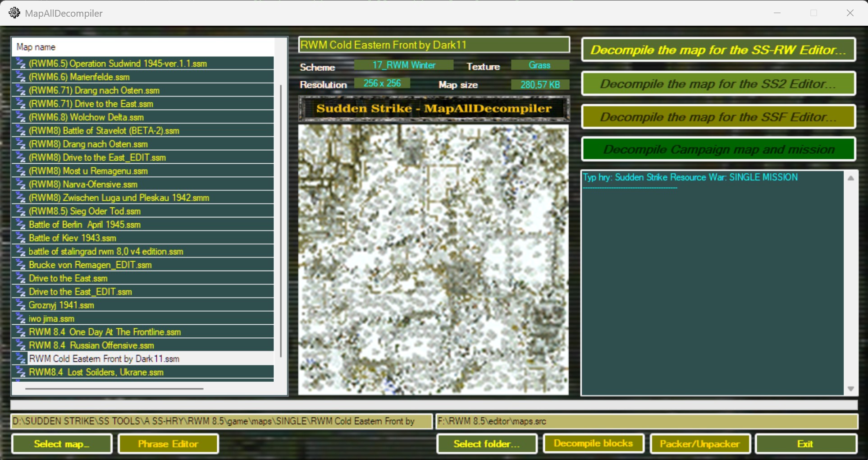Click the info panel scroll down arrow
868x460 pixels.
tap(851, 389)
